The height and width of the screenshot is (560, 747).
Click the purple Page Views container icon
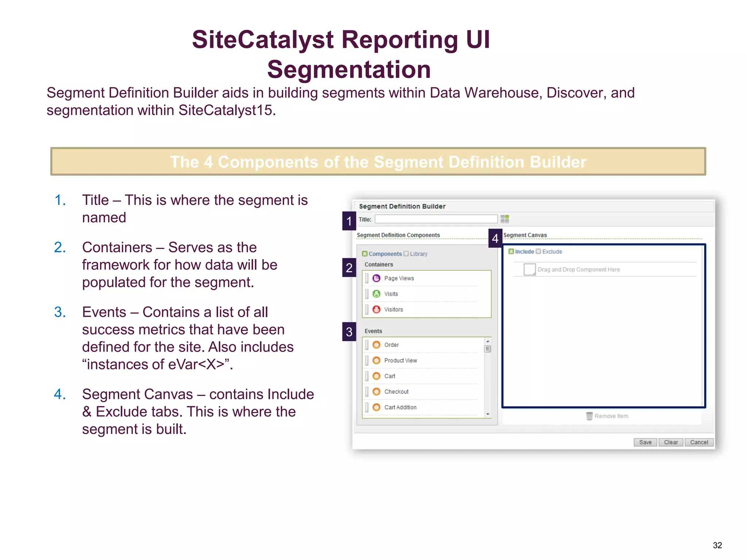pos(376,278)
